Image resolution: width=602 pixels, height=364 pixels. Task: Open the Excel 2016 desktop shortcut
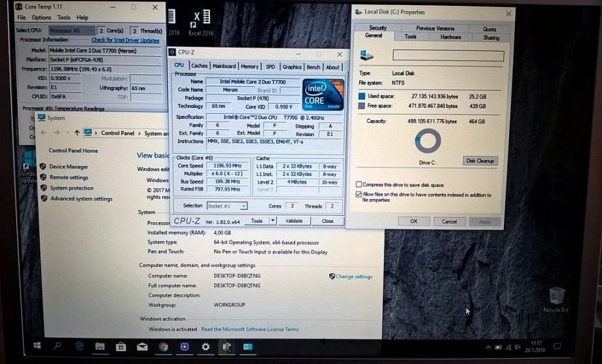(201, 23)
